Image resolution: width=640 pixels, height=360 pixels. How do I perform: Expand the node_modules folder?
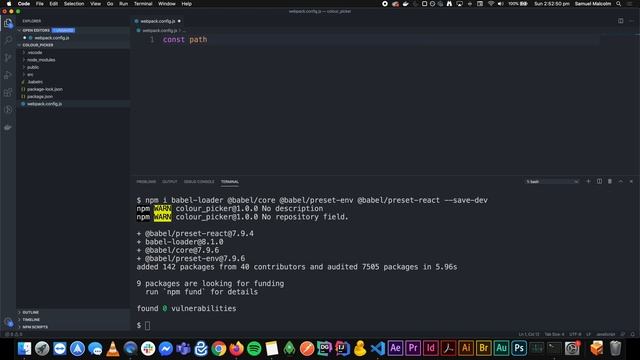pyautogui.click(x=41, y=60)
